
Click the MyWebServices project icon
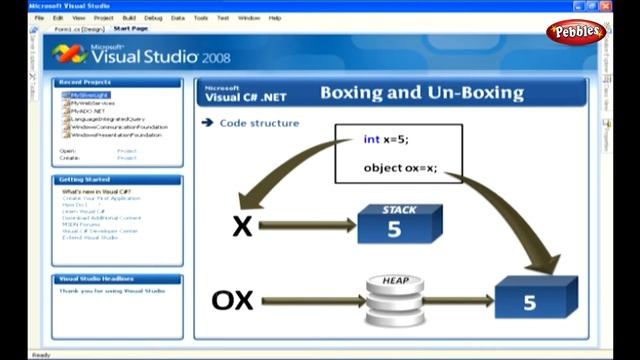[x=66, y=103]
